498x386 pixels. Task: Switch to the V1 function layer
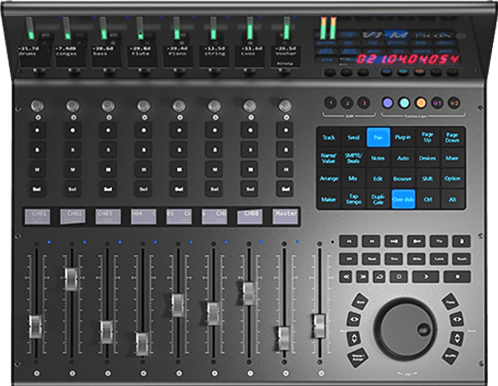437,103
